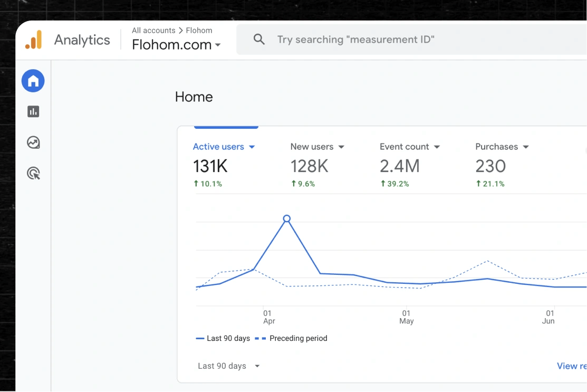Expand the Event count metric dropdown
The width and height of the screenshot is (587, 392).
(x=437, y=147)
